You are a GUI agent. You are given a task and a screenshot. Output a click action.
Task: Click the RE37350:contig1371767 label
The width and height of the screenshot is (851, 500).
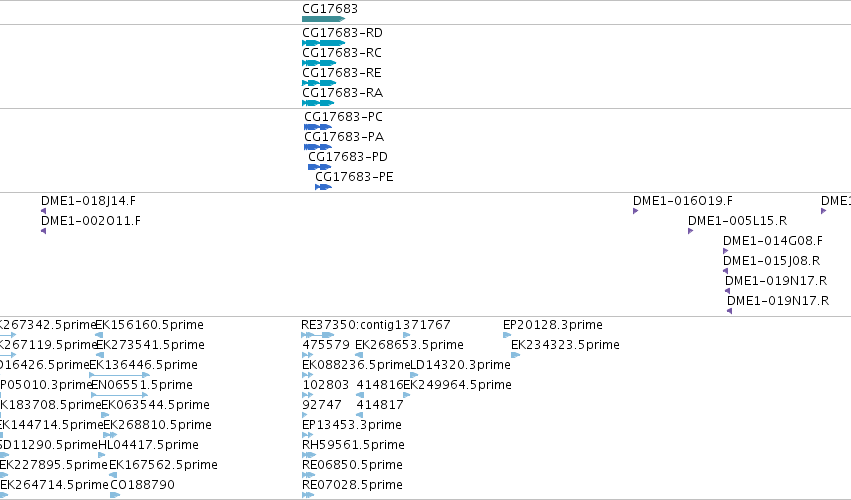(376, 325)
